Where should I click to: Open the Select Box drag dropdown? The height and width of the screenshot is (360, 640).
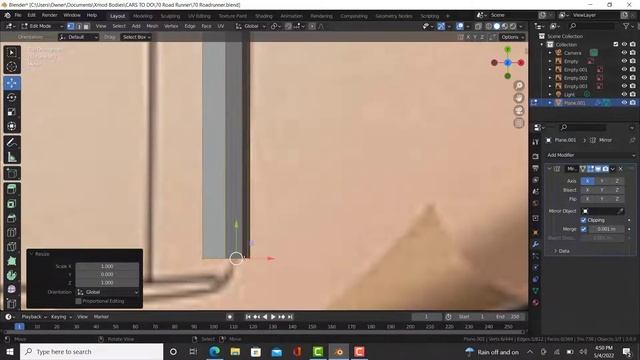point(136,37)
